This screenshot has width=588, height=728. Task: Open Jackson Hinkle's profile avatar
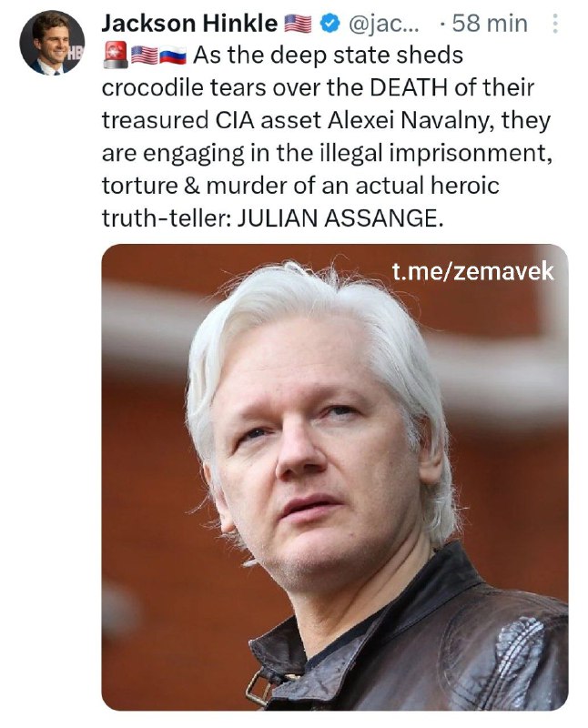click(x=52, y=42)
